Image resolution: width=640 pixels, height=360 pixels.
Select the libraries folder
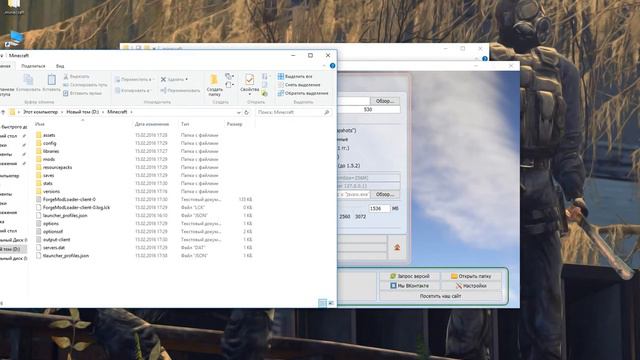point(51,151)
